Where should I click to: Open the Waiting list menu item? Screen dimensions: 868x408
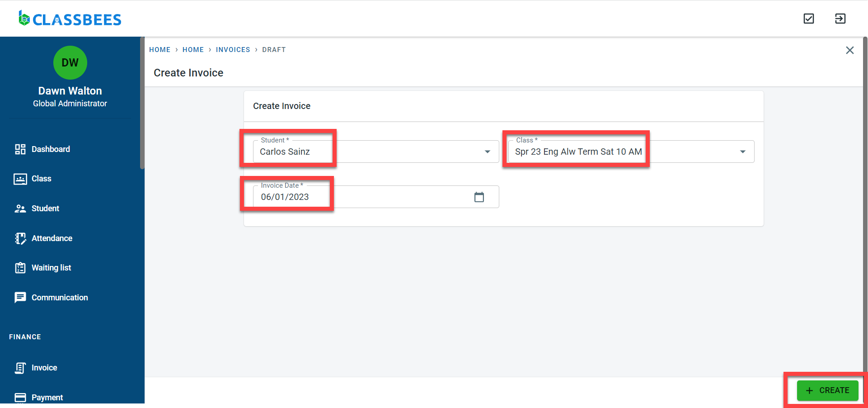(51, 268)
